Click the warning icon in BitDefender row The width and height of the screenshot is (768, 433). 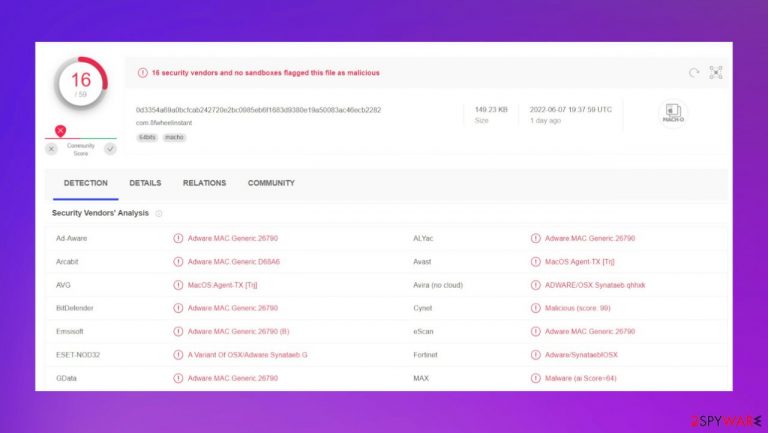[178, 308]
